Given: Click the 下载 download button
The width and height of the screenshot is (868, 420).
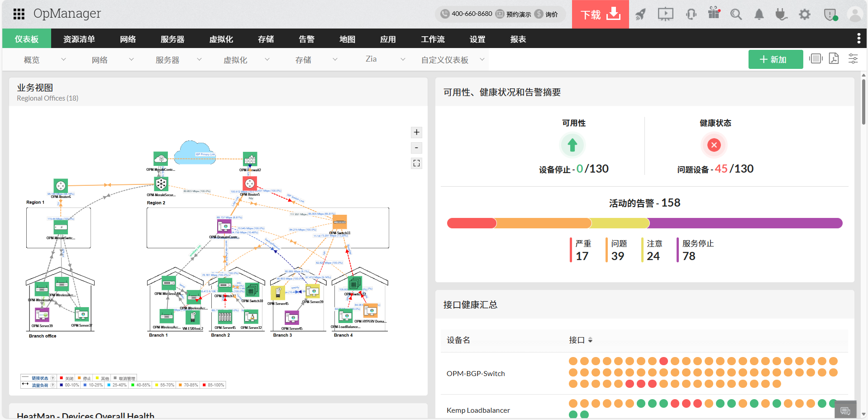Looking at the screenshot, I should click(600, 14).
